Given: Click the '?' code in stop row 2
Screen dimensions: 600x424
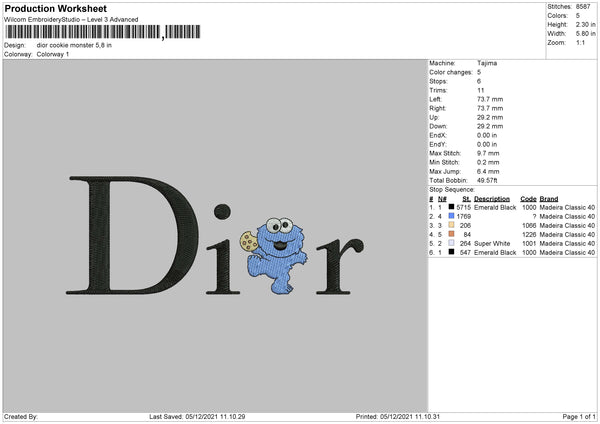Looking at the screenshot, I should click(x=534, y=217).
